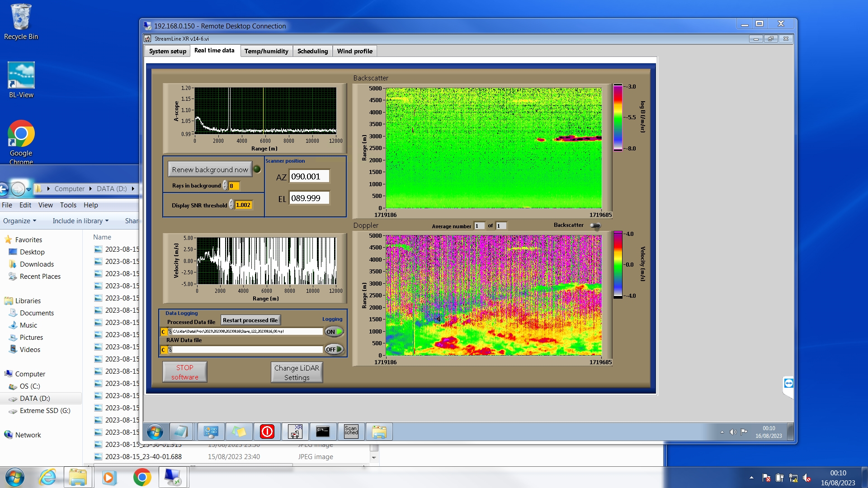Switch to the Wind profile tab
Viewport: 868px width, 488px height.
[x=354, y=51]
